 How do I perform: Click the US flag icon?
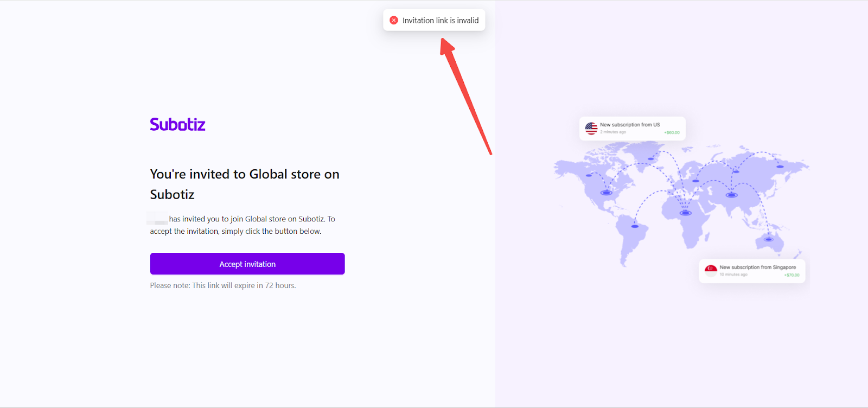(591, 129)
